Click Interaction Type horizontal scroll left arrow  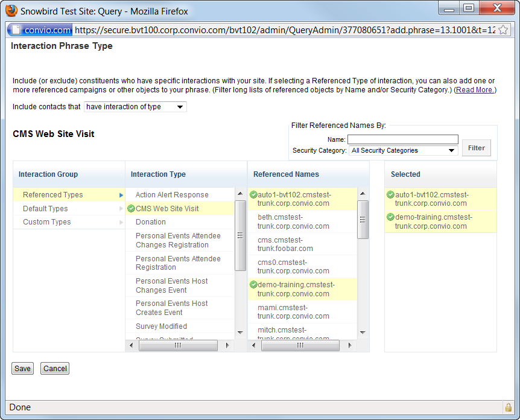click(132, 345)
